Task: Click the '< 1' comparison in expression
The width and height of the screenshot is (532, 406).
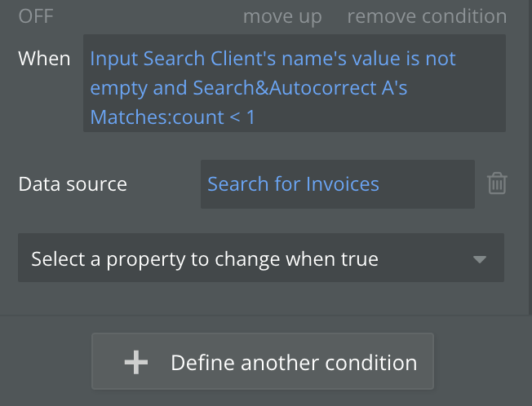Action: coord(242,117)
